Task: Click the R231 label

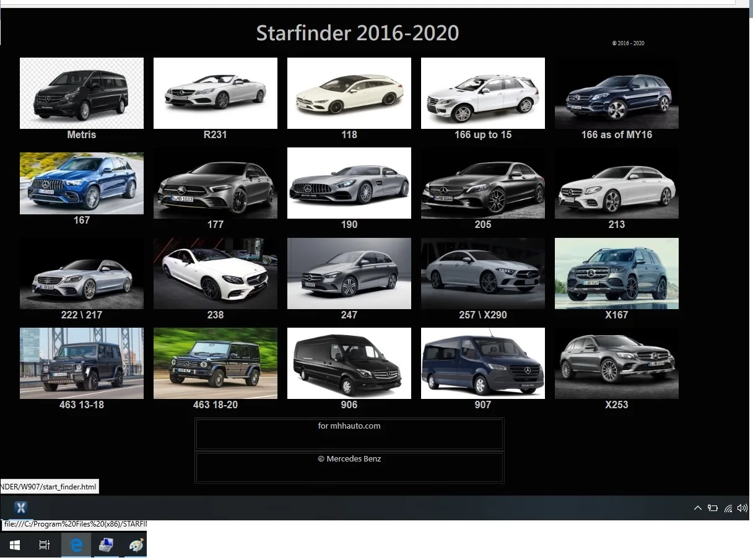Action: coord(215,134)
